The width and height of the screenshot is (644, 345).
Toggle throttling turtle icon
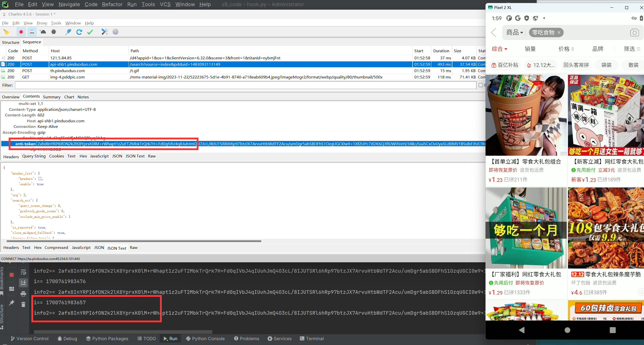coord(43,32)
